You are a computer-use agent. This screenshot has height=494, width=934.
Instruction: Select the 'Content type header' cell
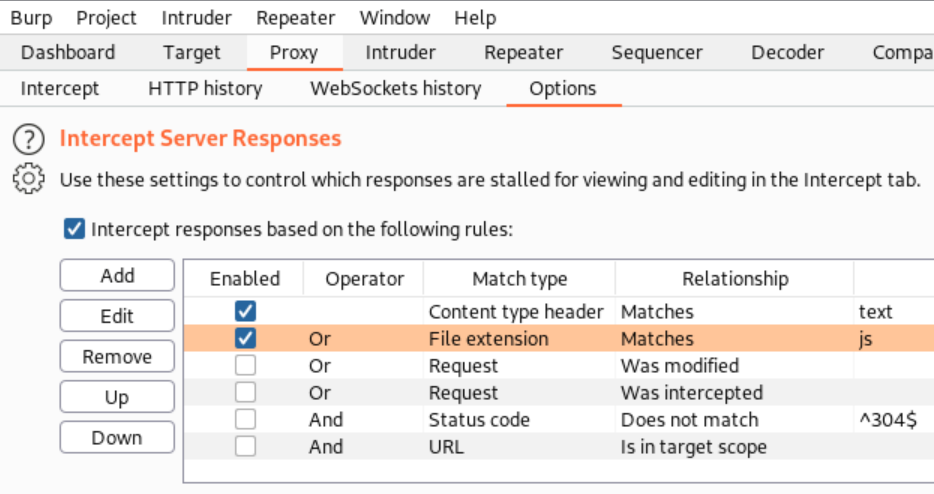point(519,311)
